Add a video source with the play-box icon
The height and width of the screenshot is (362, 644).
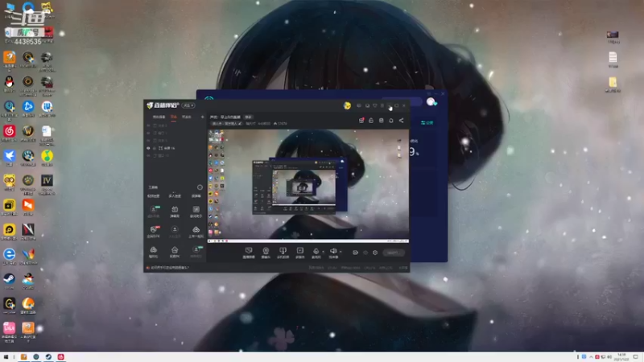tap(300, 253)
